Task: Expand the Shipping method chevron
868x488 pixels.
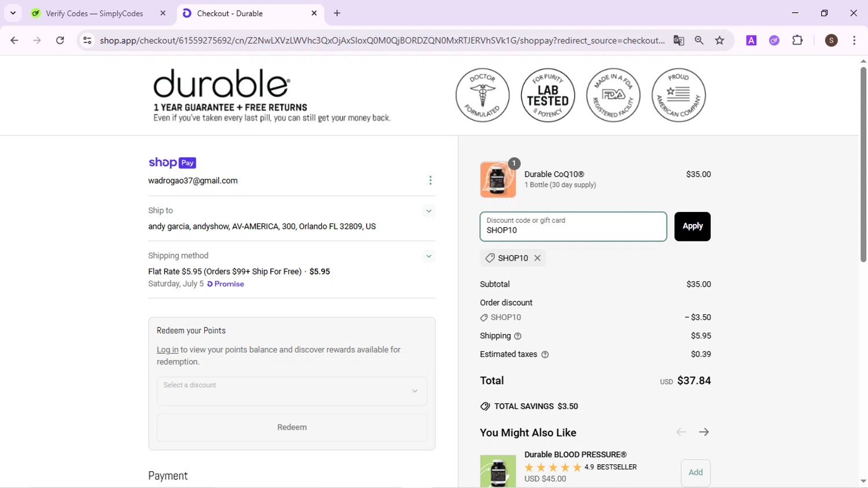Action: [429, 256]
